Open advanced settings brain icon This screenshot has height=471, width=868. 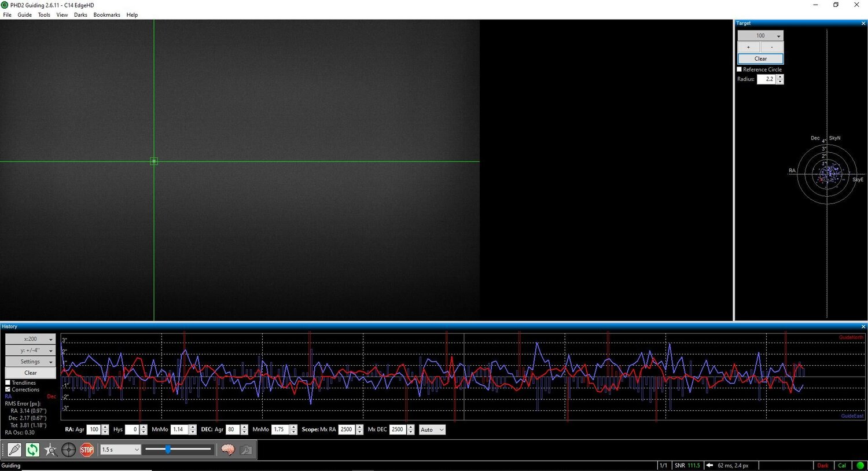click(x=228, y=450)
